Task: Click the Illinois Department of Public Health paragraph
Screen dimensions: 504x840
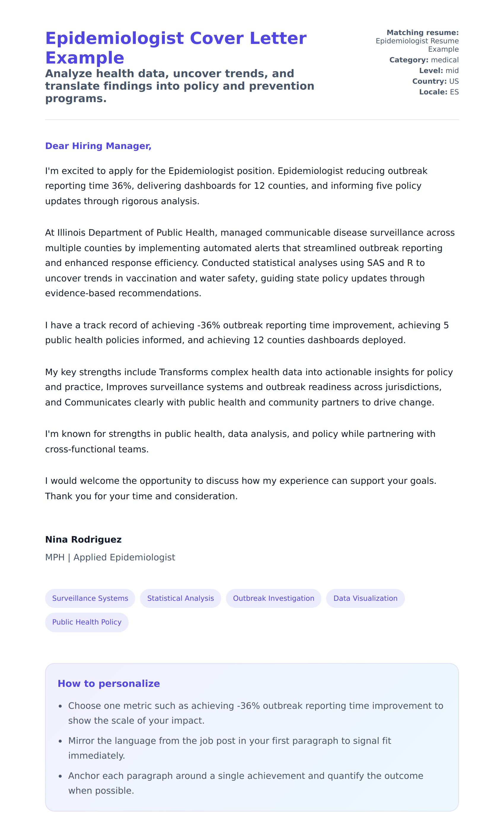Action: point(250,263)
